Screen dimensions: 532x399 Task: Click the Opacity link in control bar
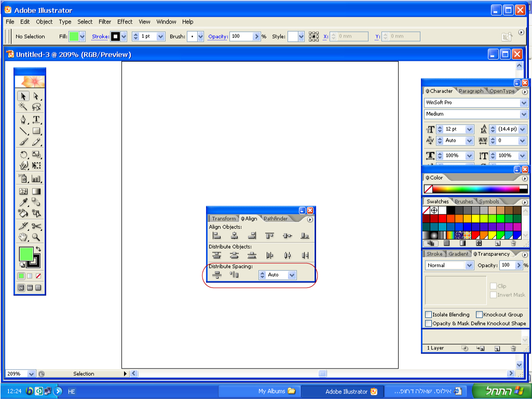tap(218, 36)
